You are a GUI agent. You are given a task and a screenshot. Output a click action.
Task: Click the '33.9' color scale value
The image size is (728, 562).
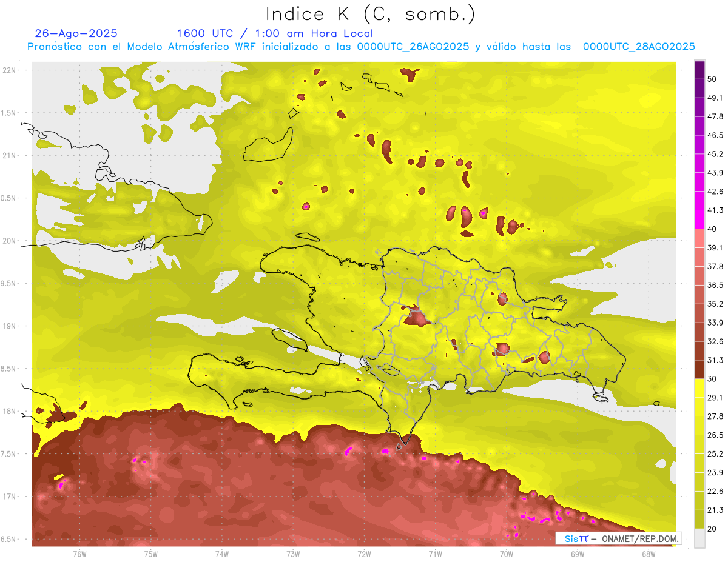click(715, 323)
